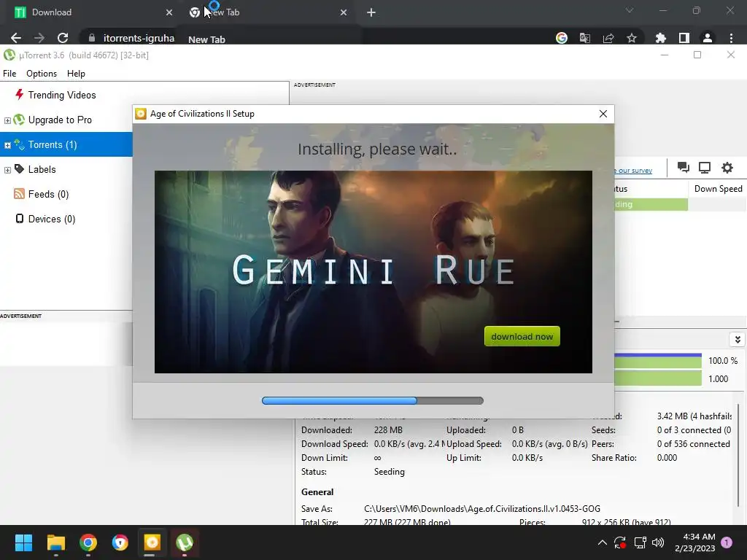Viewport: 747px width, 560px height.
Task: Toggle the Chrome side panel icon
Action: (x=684, y=38)
